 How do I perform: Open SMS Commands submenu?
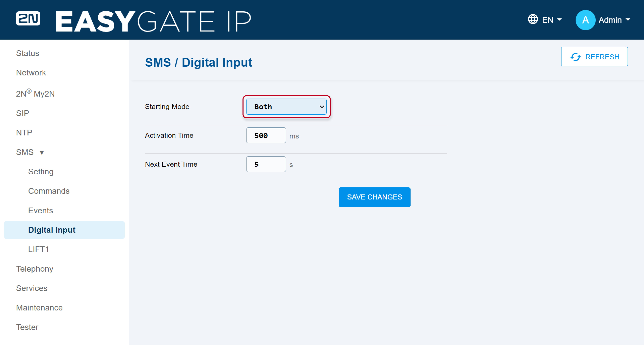click(49, 191)
